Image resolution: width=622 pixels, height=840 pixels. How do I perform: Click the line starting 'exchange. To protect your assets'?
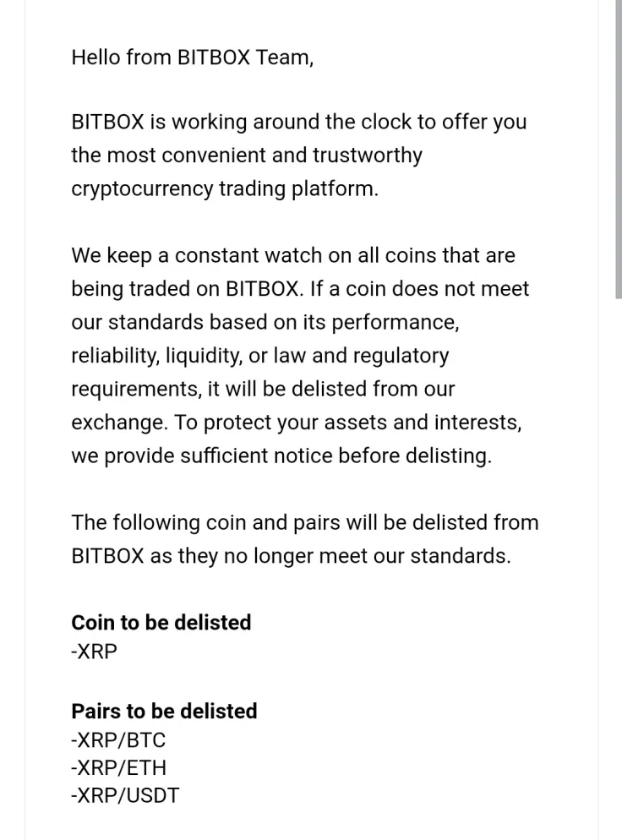tap(297, 423)
